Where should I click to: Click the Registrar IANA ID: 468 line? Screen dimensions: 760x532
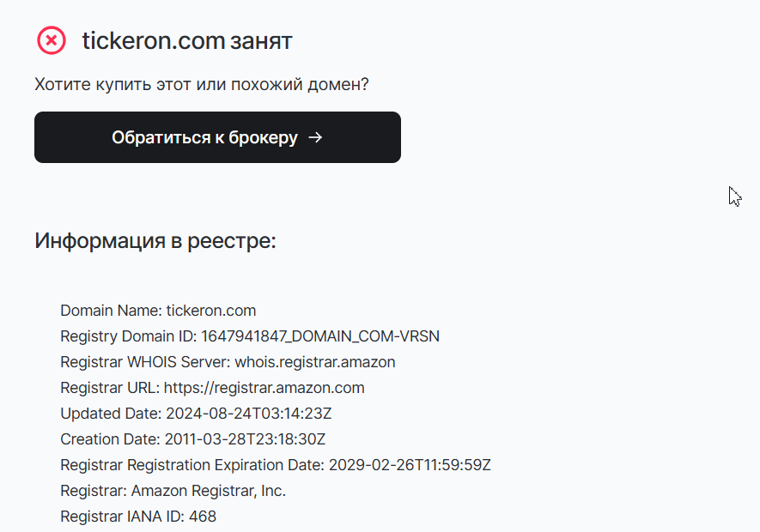tap(138, 517)
